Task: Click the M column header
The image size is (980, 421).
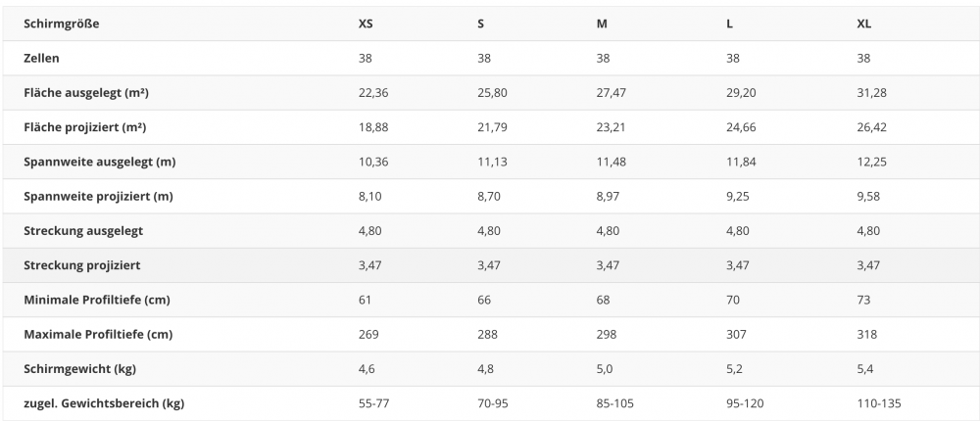Action: pos(602,23)
